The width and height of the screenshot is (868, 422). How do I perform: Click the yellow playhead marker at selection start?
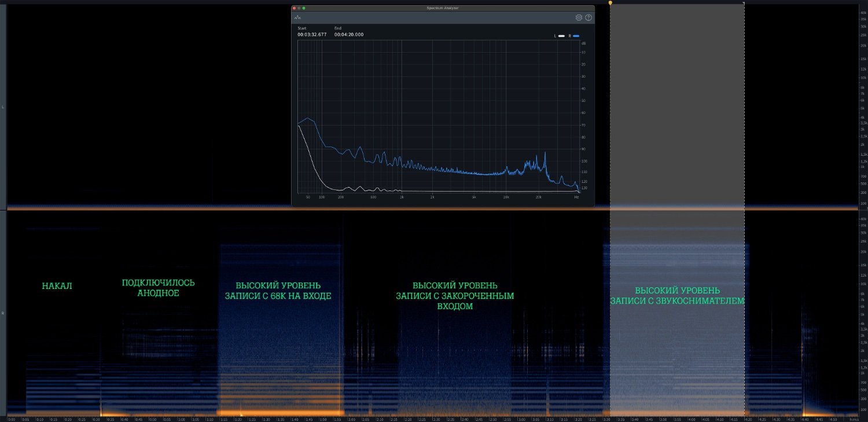point(610,3)
